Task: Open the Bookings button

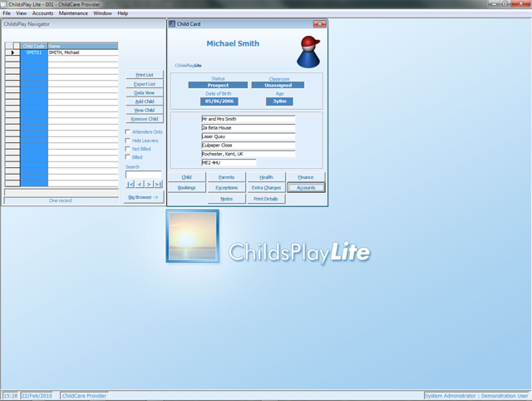Action: click(186, 187)
